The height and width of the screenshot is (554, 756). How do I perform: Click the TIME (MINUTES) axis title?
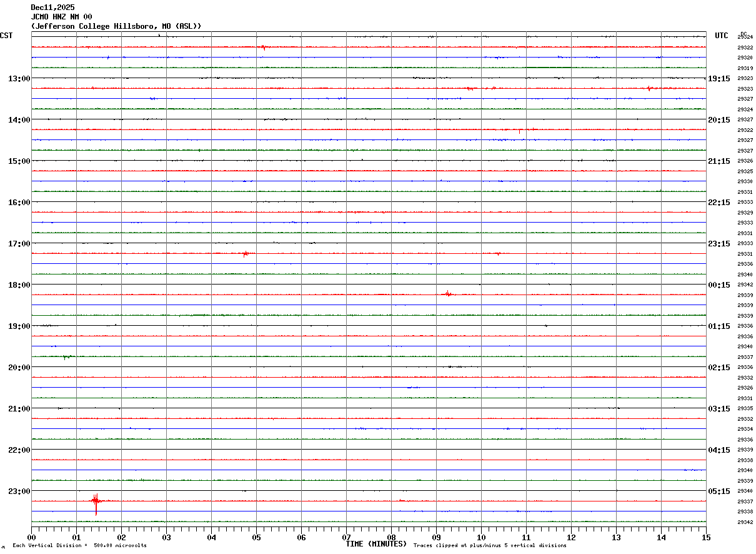click(x=376, y=543)
